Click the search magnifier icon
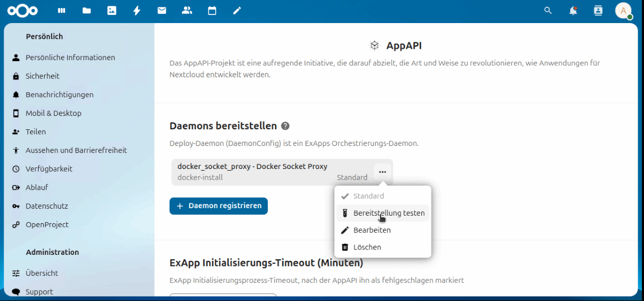 point(548,11)
